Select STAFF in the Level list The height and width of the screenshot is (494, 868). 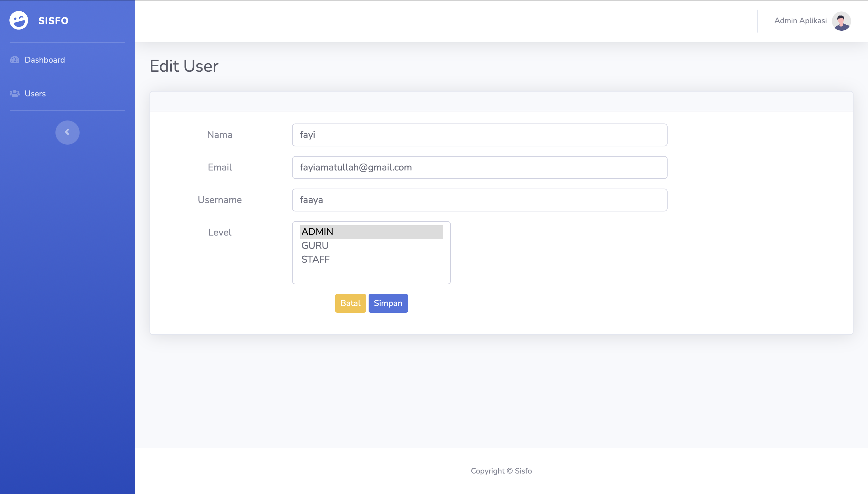coord(371,260)
